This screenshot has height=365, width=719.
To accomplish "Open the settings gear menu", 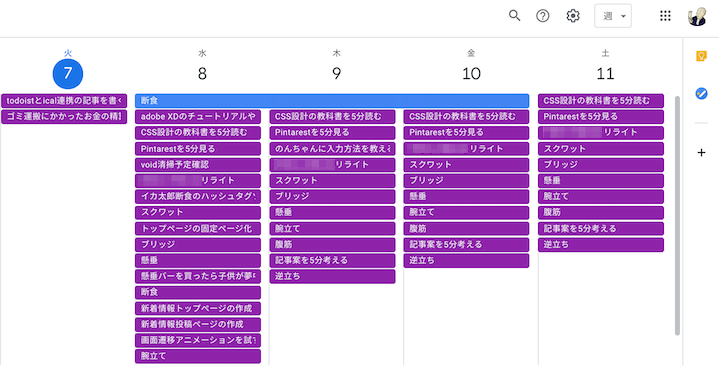I will click(573, 16).
